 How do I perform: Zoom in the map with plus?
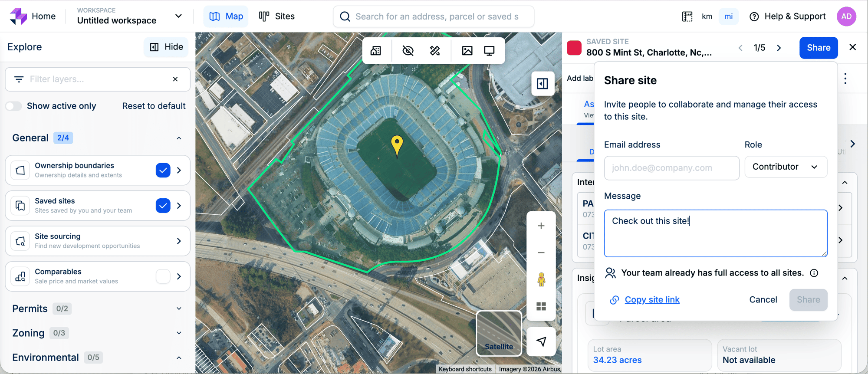click(541, 226)
